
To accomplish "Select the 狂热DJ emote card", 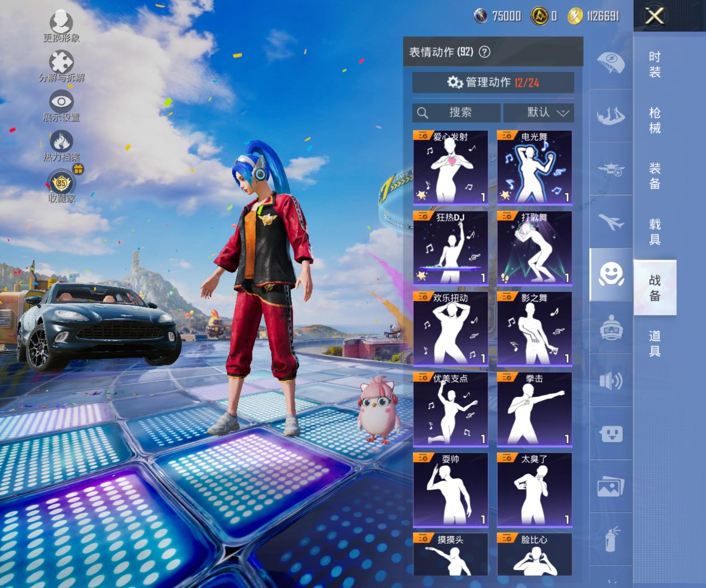I will tap(450, 248).
